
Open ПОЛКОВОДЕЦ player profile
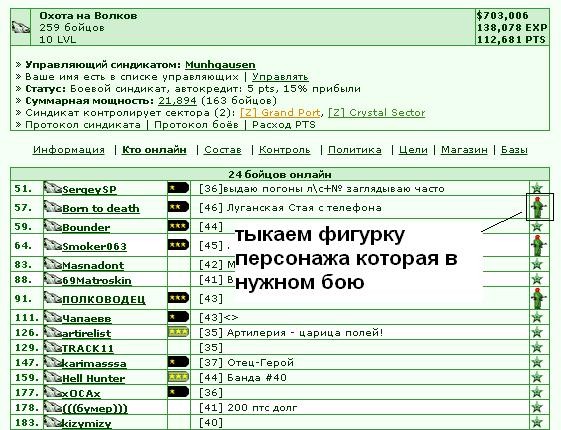tap(104, 299)
